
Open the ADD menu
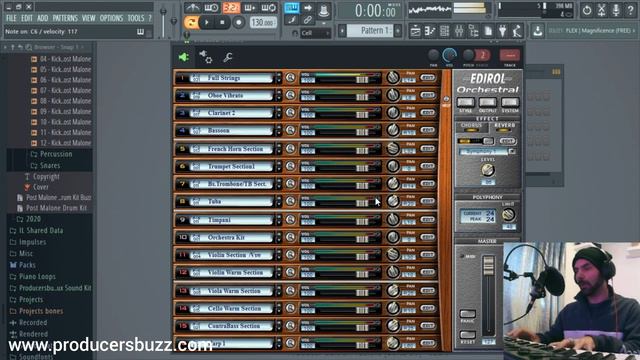pos(42,18)
